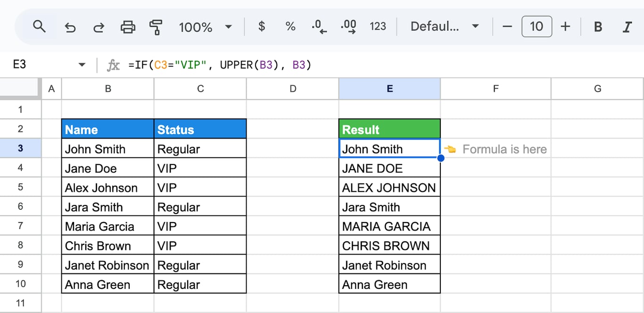Toggle bold formatting
The width and height of the screenshot is (644, 313).
click(x=598, y=27)
